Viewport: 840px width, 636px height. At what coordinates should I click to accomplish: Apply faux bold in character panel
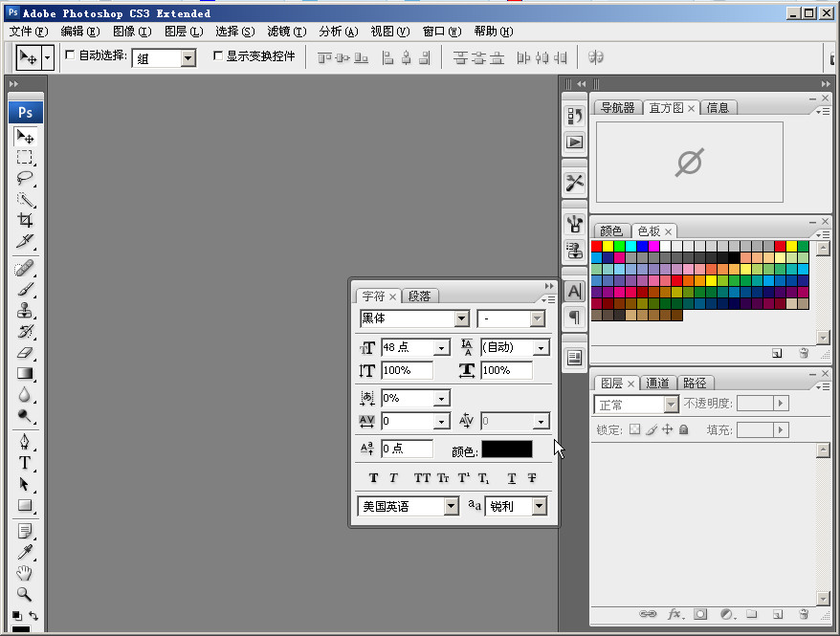tap(373, 478)
